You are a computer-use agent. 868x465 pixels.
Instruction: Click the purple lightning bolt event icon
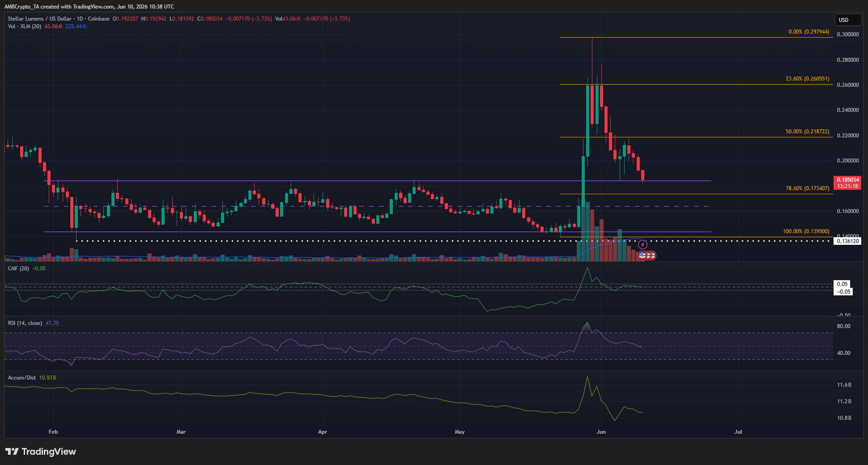click(x=642, y=245)
